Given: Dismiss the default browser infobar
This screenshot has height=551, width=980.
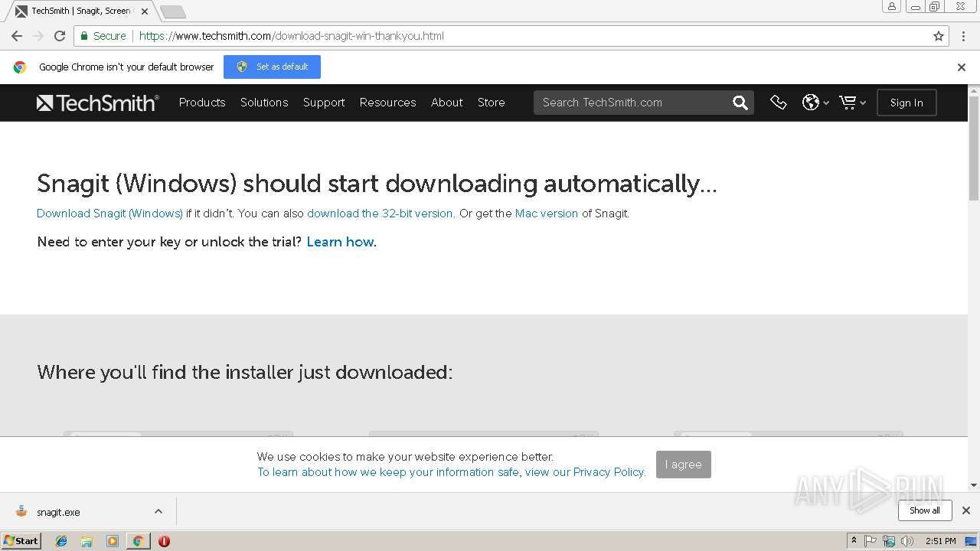Looking at the screenshot, I should coord(962,67).
